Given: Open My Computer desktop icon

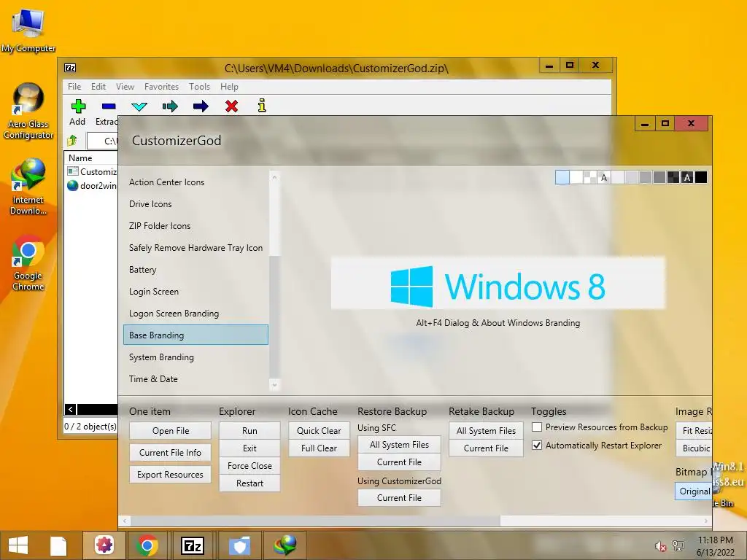Looking at the screenshot, I should pyautogui.click(x=28, y=31).
